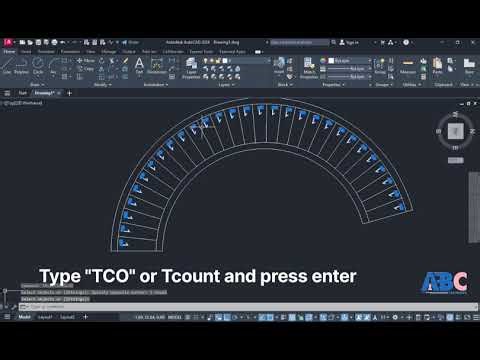Click the Sign in button
The width and height of the screenshot is (480, 360).
(349, 42)
